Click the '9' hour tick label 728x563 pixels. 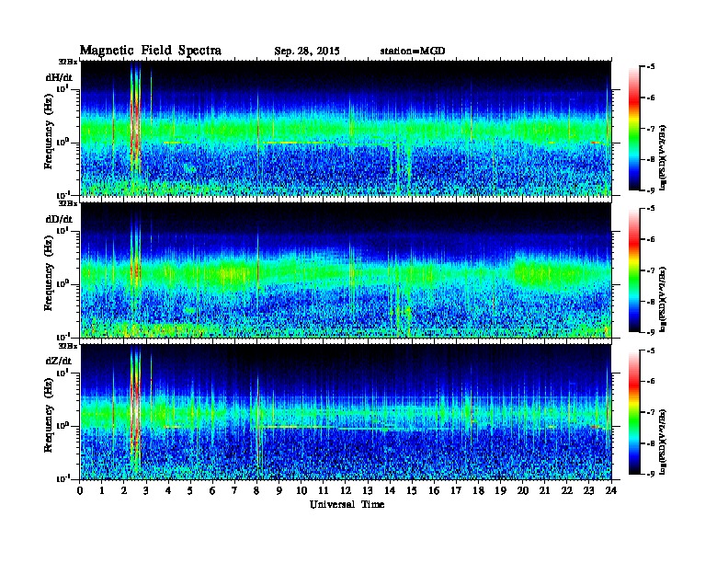[x=279, y=490]
